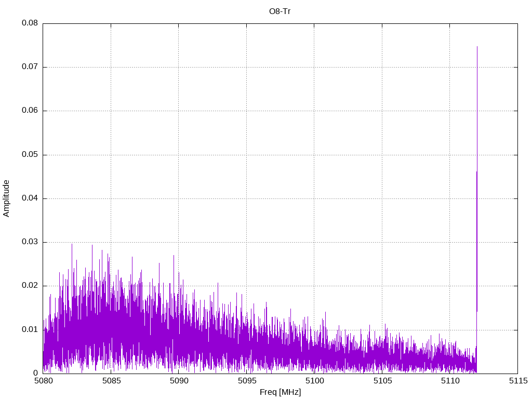Screen dimensions: 532x399
Task: Click the 5090 x-axis tick label
Action: [178, 381]
